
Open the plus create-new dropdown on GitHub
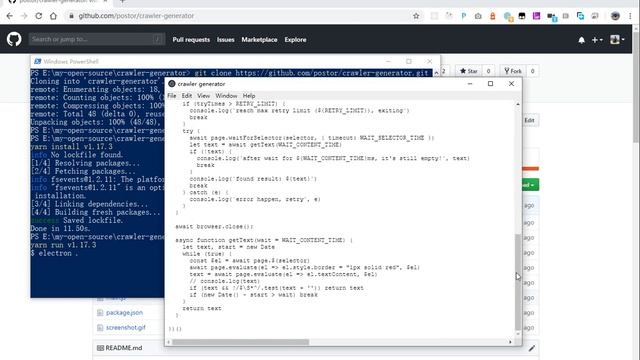point(597,40)
